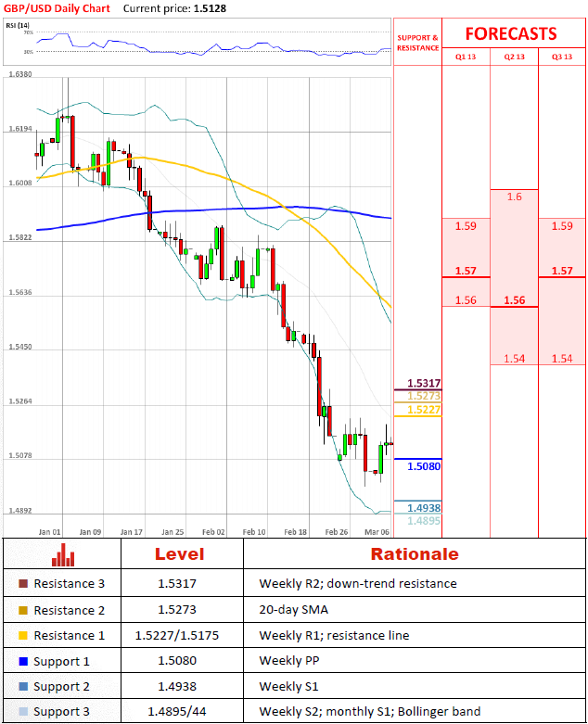Click the Support 3 light-blue color swatch

coord(23,712)
